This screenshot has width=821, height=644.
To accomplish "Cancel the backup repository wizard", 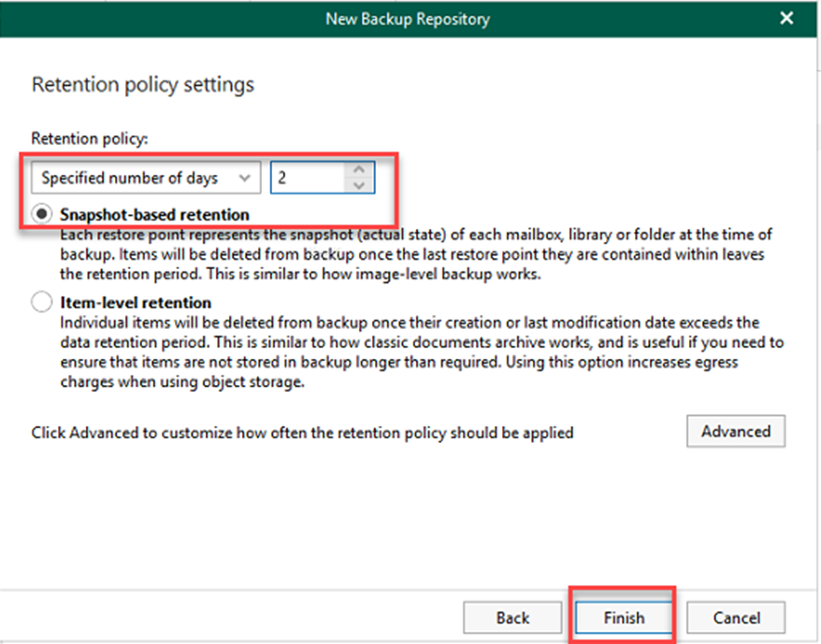I will pos(736,618).
